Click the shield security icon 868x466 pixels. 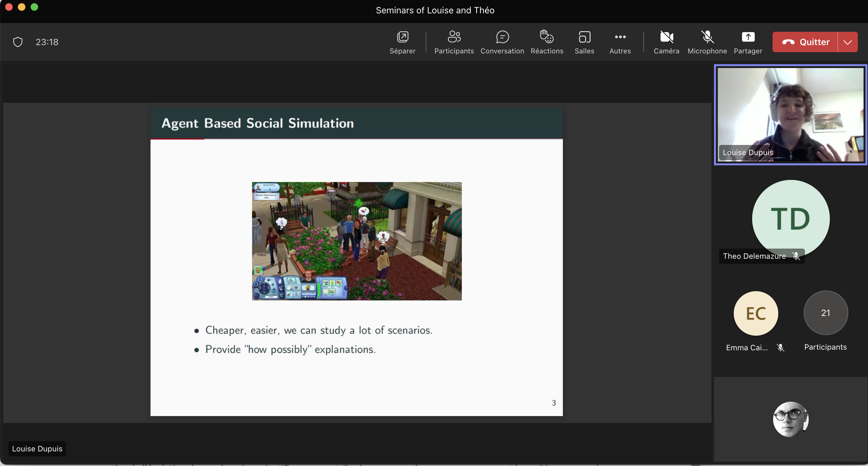(17, 42)
